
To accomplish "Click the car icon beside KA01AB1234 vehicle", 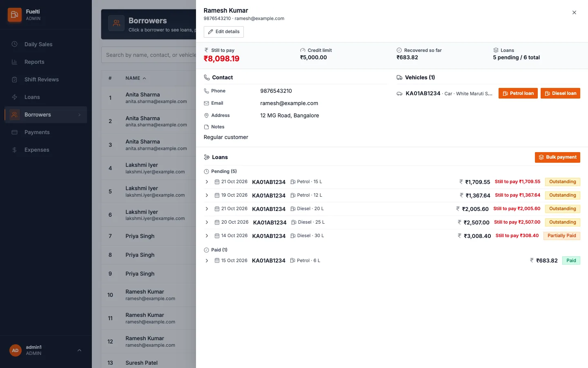I will (399, 94).
